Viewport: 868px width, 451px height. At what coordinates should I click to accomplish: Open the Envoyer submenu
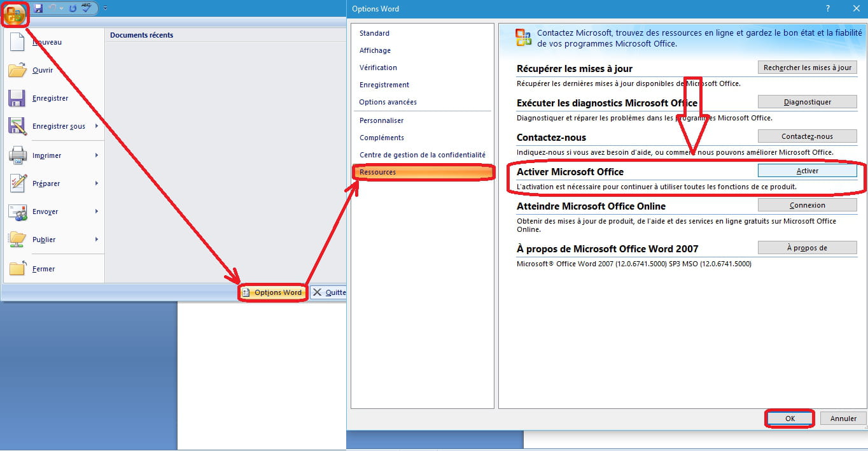(54, 211)
